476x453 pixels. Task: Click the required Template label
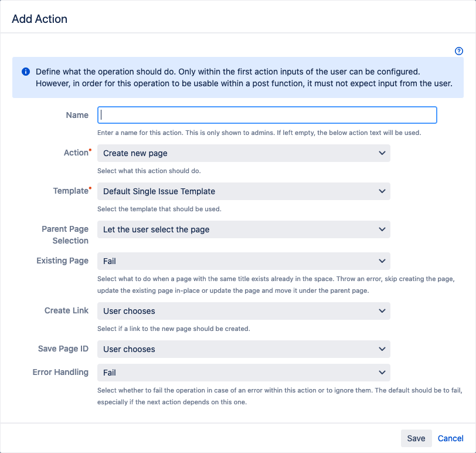tap(72, 191)
